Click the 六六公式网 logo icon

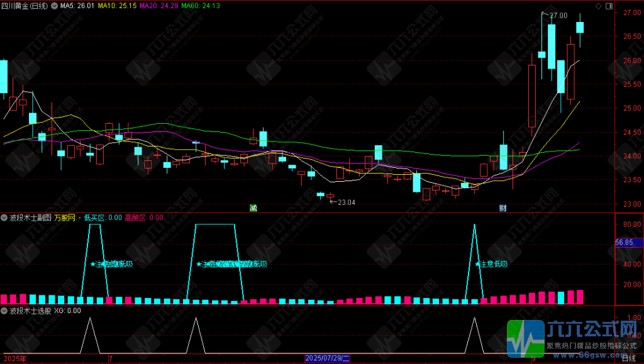526,339
